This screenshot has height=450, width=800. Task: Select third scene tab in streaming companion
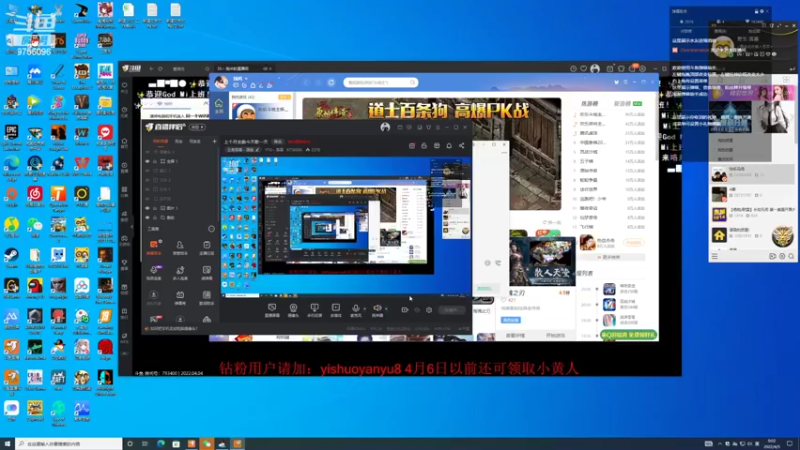pos(195,141)
